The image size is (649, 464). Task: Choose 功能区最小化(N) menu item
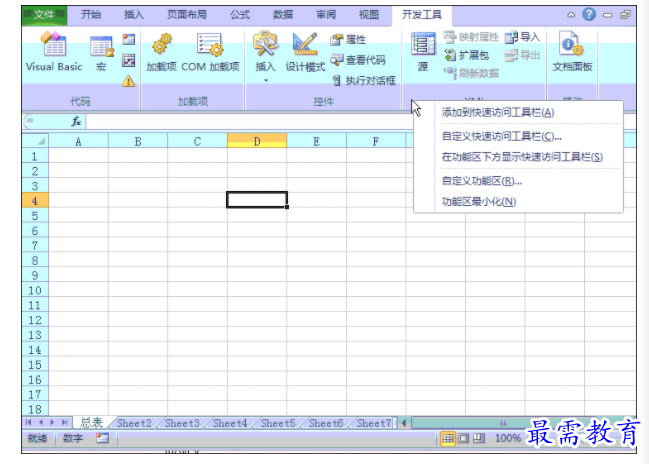click(x=518, y=202)
